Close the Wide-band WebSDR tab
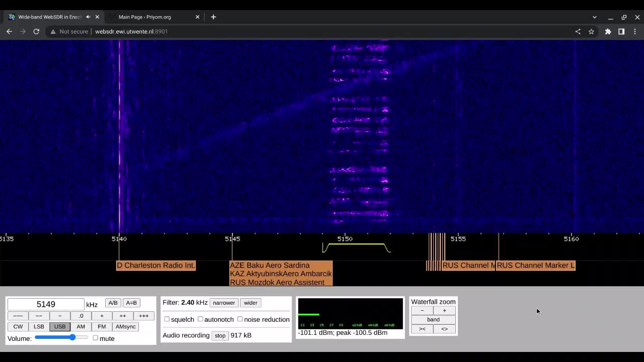Viewport: 644px width, 362px height. 97,17
